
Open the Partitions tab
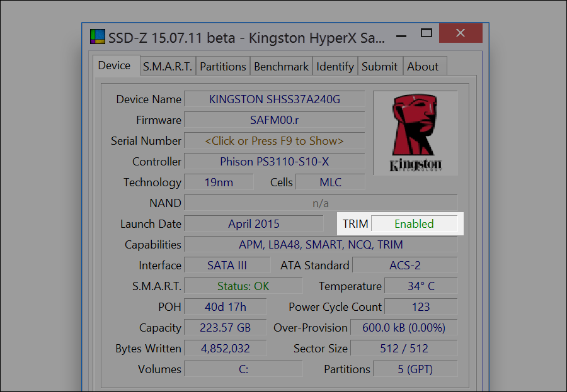pyautogui.click(x=222, y=66)
